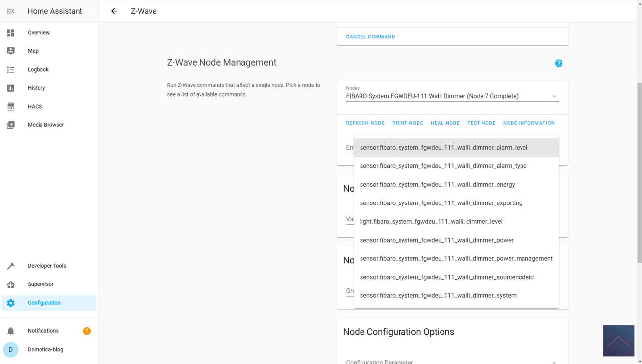This screenshot has height=364, width=642.
Task: Select the walli_dimmer_alarm_level sensor entity
Action: tap(443, 148)
